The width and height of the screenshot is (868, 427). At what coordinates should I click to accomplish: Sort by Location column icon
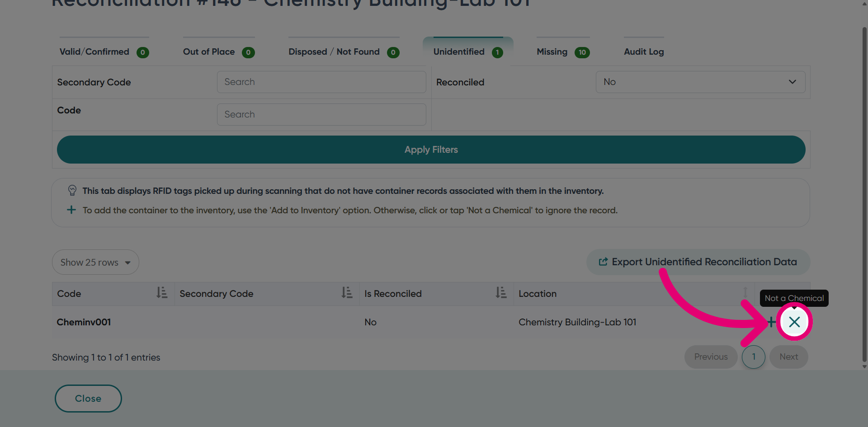pos(745,293)
